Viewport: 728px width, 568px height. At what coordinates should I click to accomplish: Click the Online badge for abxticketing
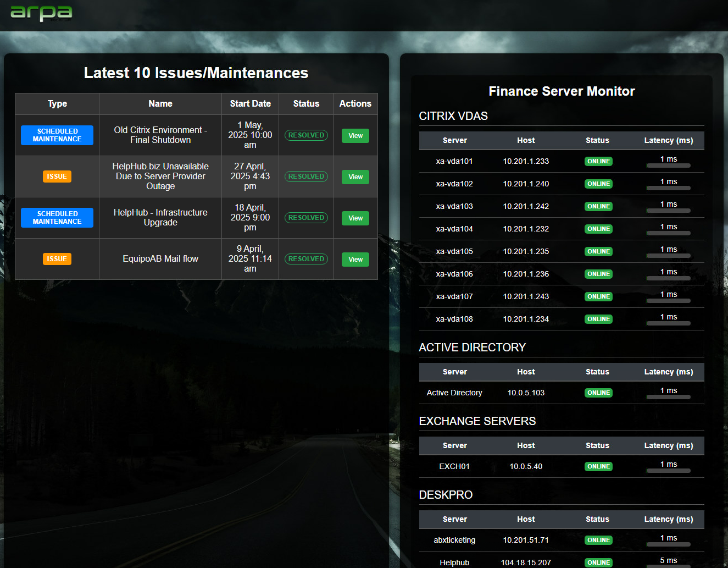click(598, 541)
